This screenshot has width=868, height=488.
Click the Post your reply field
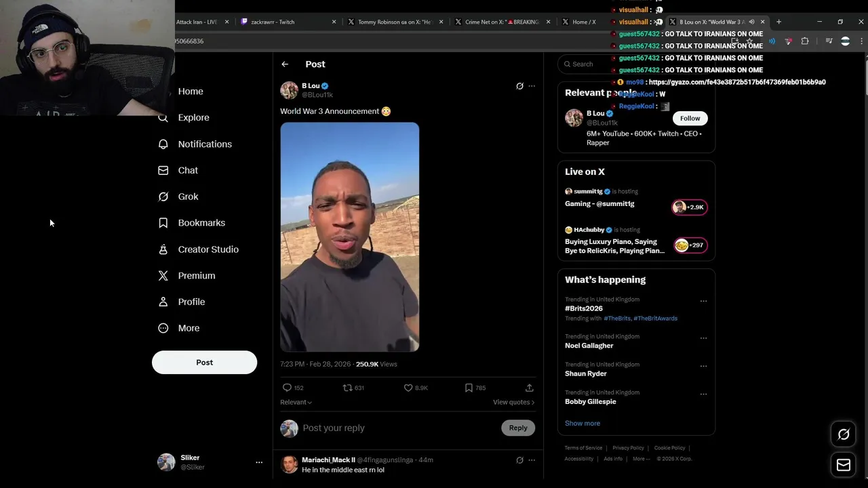(399, 428)
